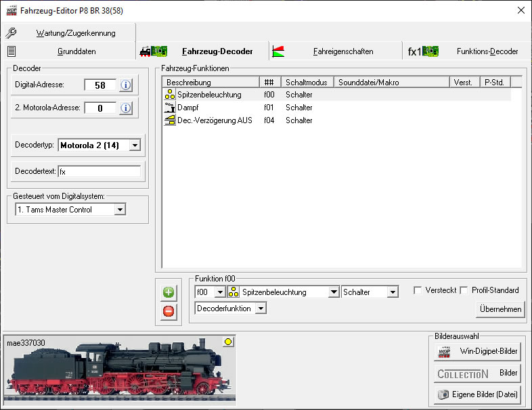
Task: Click the Digital-Adresse field showing 58
Action: 100,85
